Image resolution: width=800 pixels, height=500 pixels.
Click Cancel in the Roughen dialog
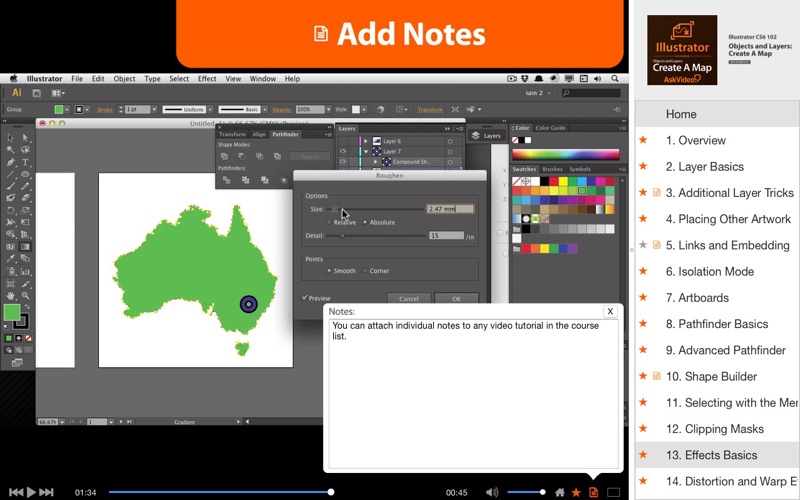pyautogui.click(x=409, y=298)
